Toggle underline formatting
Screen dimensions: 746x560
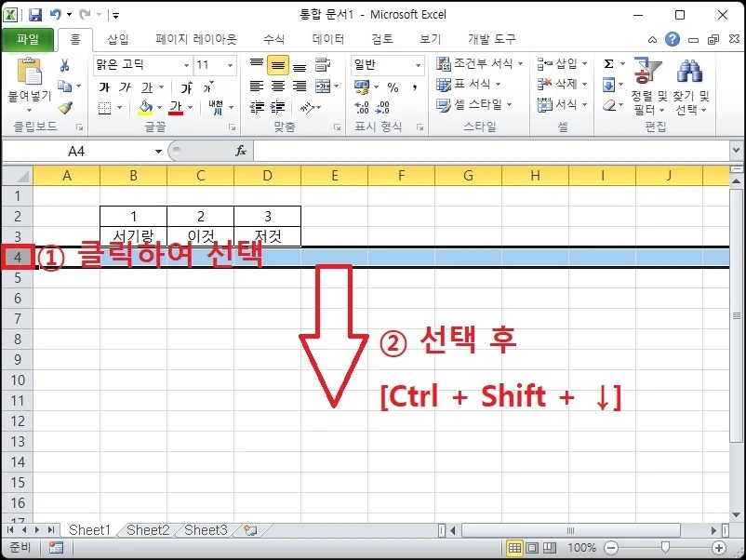click(146, 86)
